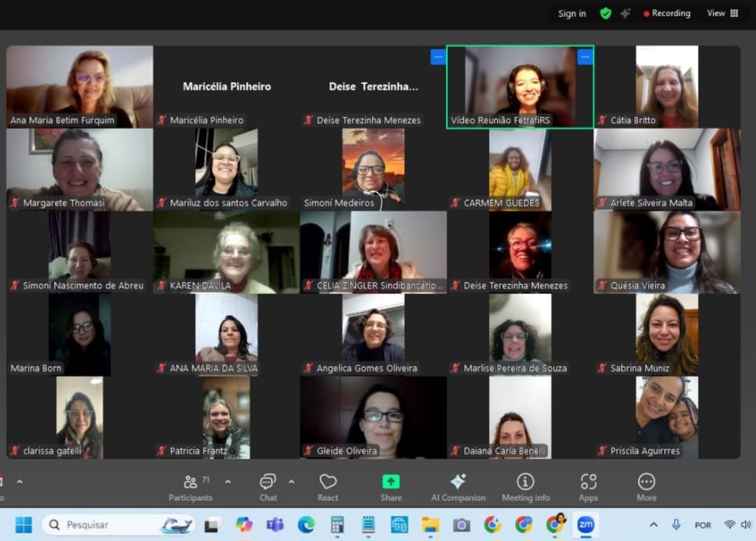Expand the arrow next to Participants
756x541 pixels.
point(228,482)
